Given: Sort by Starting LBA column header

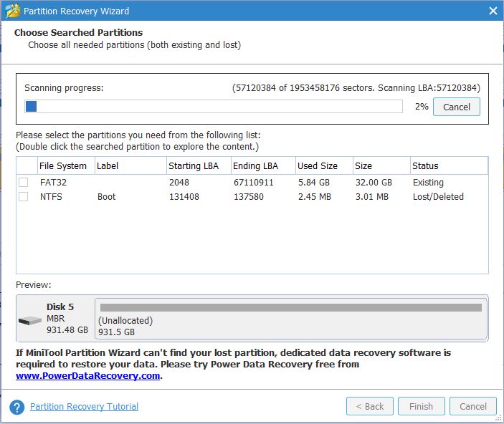Looking at the screenshot, I should click(x=199, y=165).
